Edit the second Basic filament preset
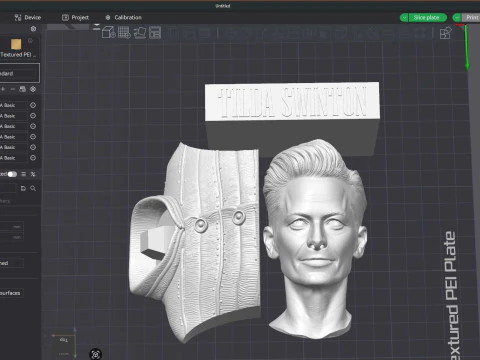The width and height of the screenshot is (480, 360). coord(33,116)
